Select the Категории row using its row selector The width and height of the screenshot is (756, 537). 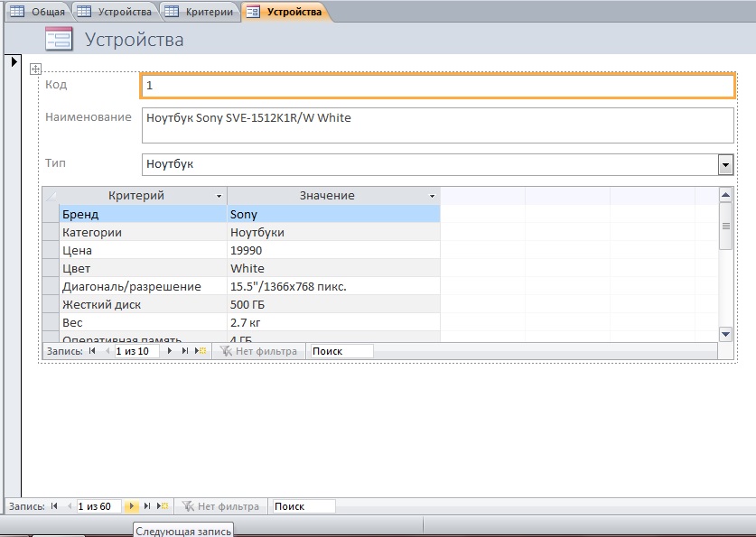[51, 232]
